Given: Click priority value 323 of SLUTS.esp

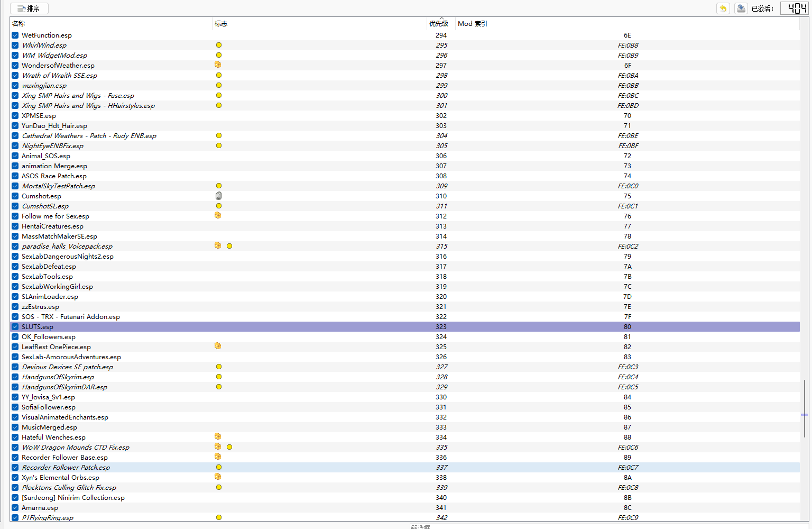Looking at the screenshot, I should (441, 327).
